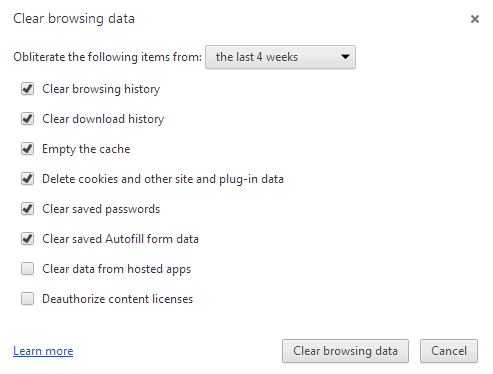The height and width of the screenshot is (374, 493).
Task: Toggle off the Clear saved Autofill form data checkbox
Action: coord(27,239)
